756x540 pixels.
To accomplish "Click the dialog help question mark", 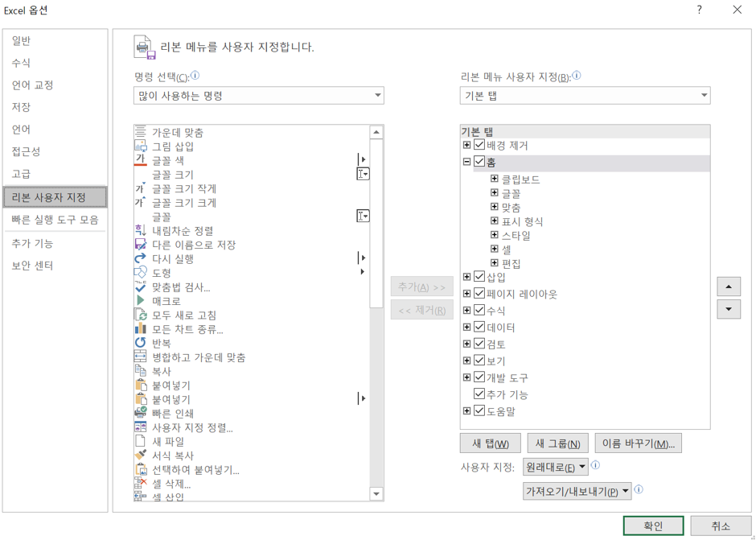I will (699, 10).
